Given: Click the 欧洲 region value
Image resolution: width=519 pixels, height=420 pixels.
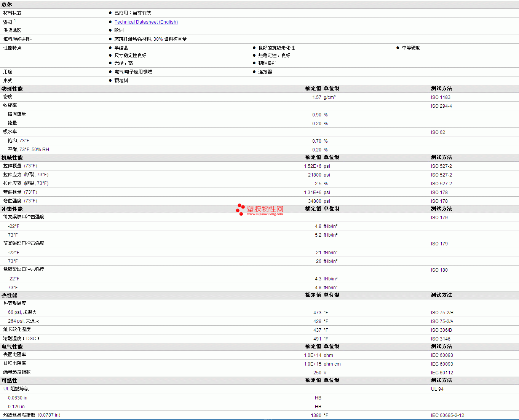Looking at the screenshot, I should 119,30.
